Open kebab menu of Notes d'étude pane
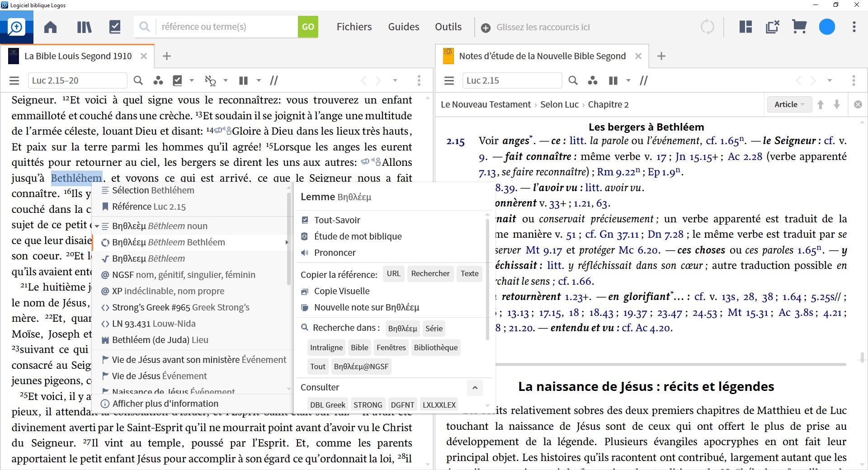This screenshot has height=470, width=868. tap(854, 80)
